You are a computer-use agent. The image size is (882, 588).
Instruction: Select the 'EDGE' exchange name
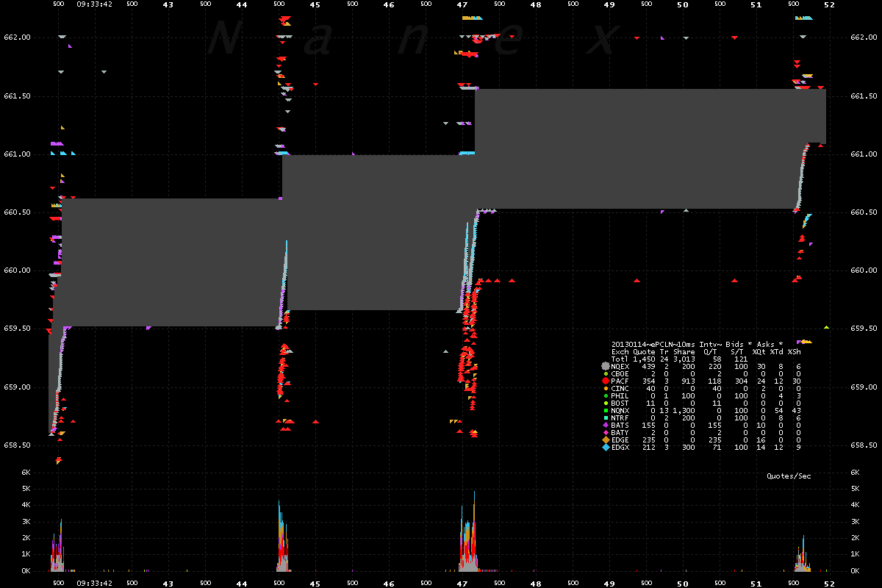620,440
